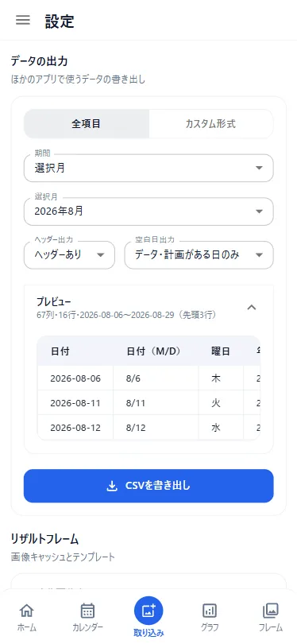Select the 2026-08-11 cell

[x=75, y=403]
